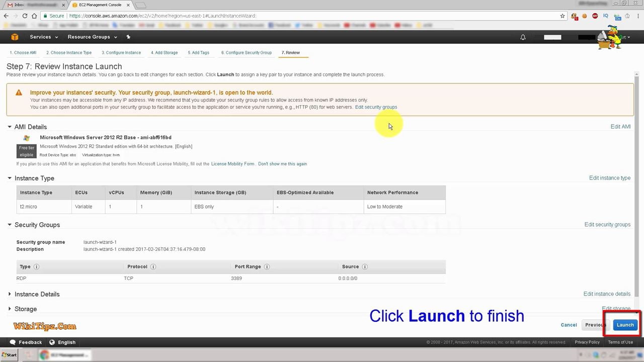Go to step 4. Add Storage
Viewport: 644px width, 362px height.
(x=165, y=53)
